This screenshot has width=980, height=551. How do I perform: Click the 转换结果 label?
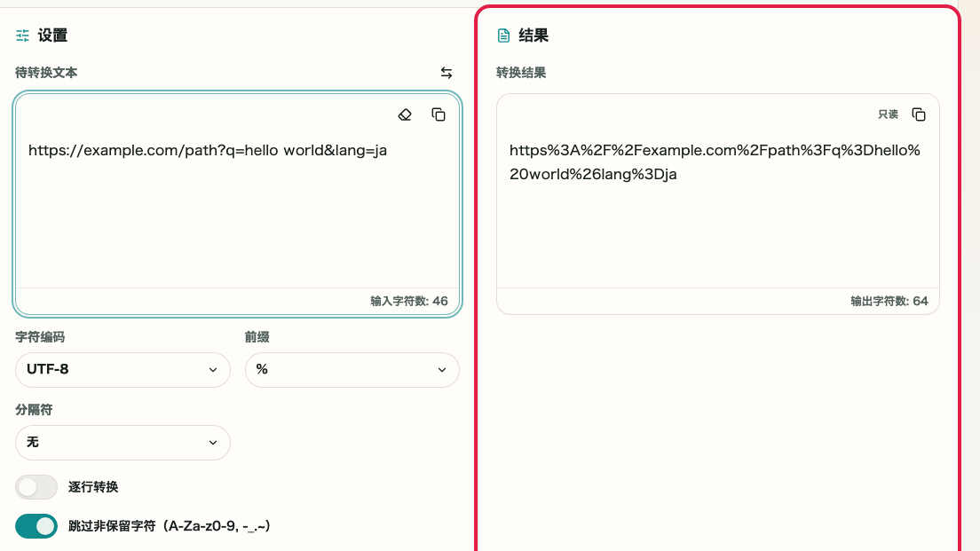pyautogui.click(x=521, y=73)
